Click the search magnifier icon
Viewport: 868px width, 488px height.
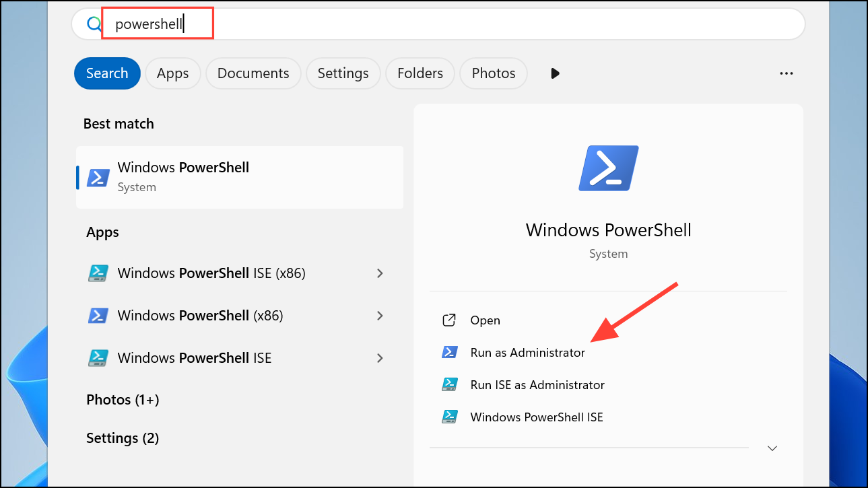point(94,24)
